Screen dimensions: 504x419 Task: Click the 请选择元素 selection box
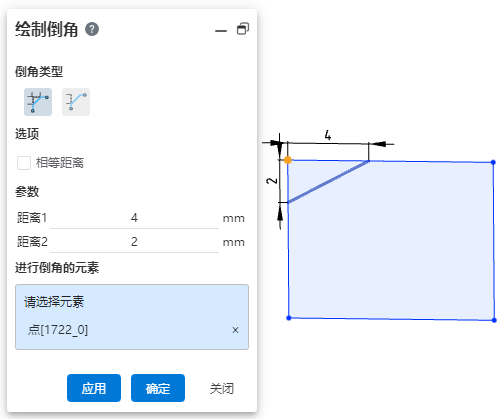pos(132,317)
